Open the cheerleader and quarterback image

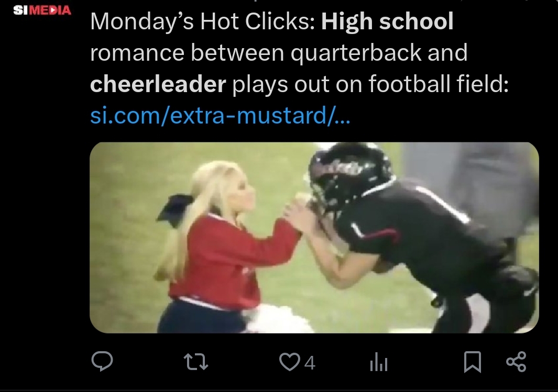point(314,238)
